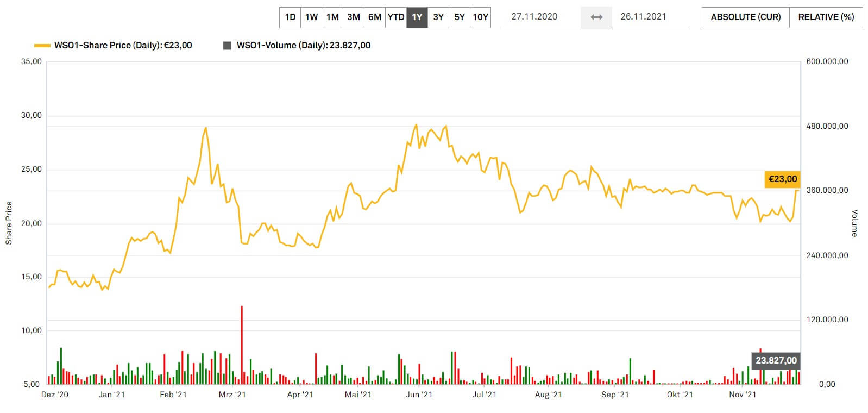Switch to the 1W time range
868x413 pixels.
[311, 17]
